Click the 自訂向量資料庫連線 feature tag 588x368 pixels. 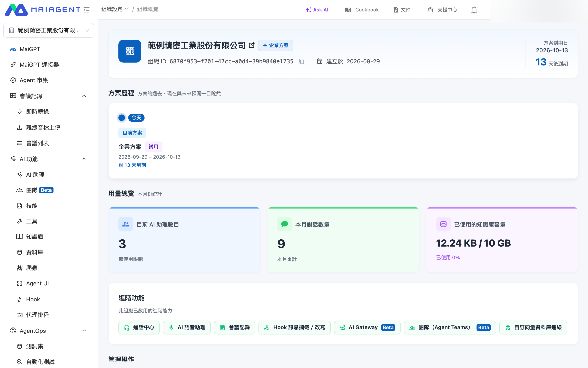pyautogui.click(x=533, y=328)
